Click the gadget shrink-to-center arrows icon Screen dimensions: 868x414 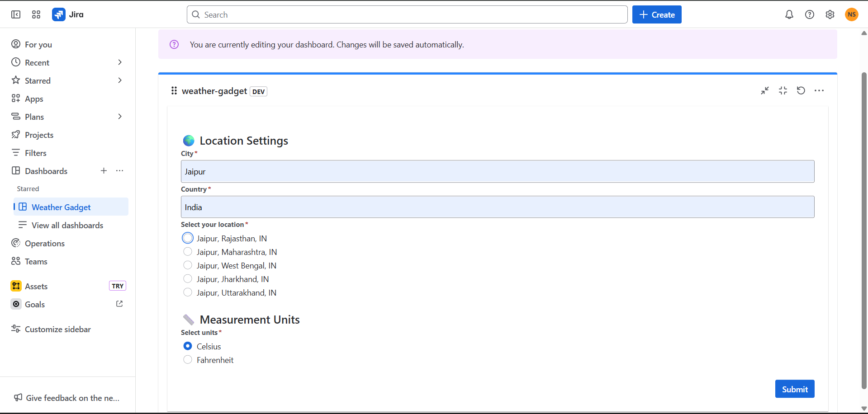783,91
